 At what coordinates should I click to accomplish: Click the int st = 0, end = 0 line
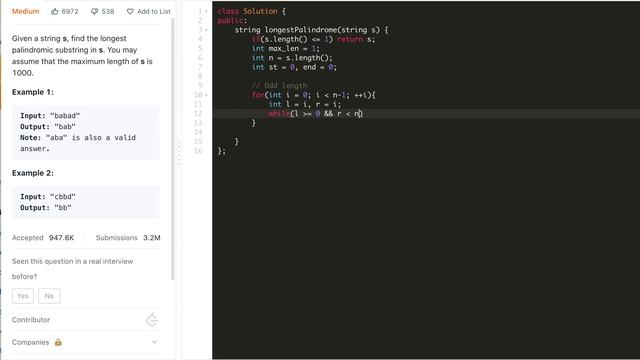[x=294, y=67]
